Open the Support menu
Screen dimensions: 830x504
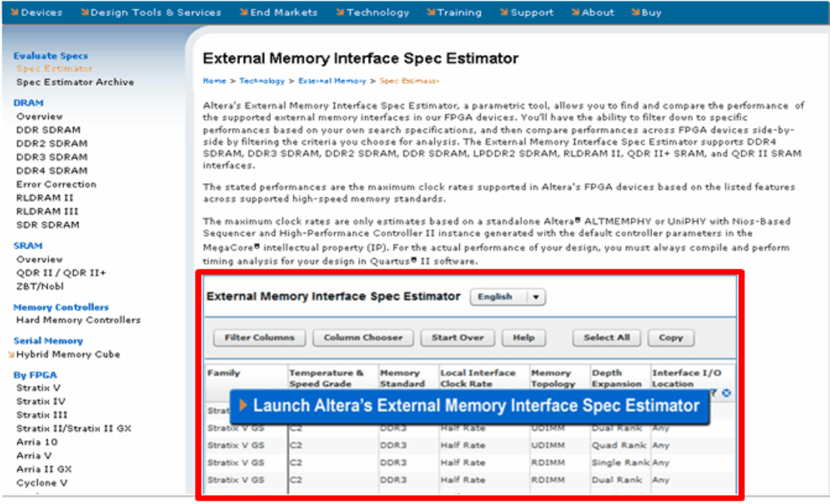click(x=531, y=13)
